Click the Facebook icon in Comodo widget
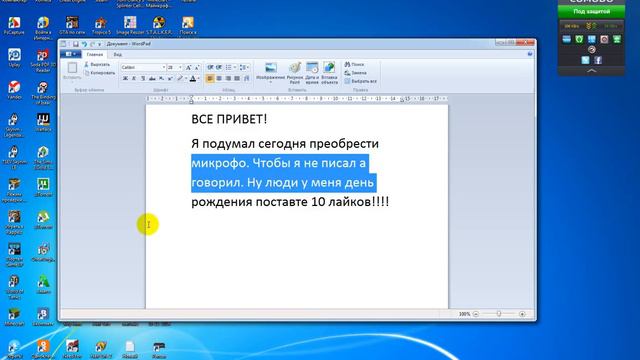Image resolution: width=640 pixels, height=360 pixels. (598, 60)
